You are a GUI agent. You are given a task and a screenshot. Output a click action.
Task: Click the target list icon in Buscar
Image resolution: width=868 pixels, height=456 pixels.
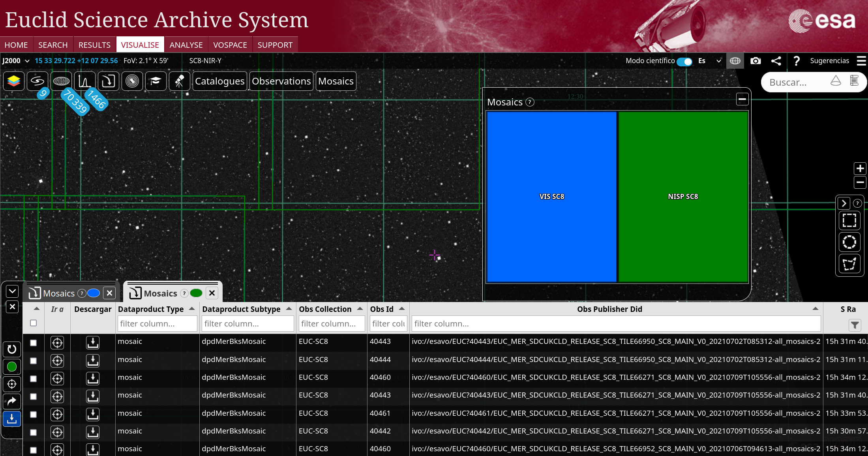(x=854, y=81)
